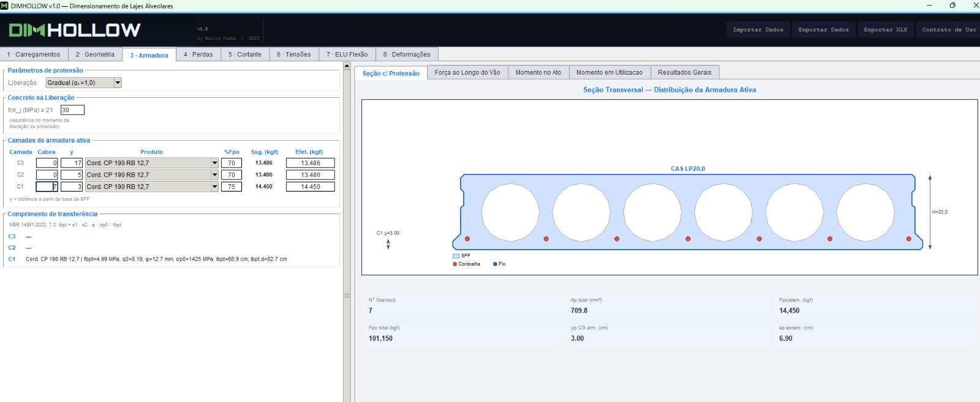The width and height of the screenshot is (980, 402).
Task: Open the 8 · Deformações tab
Action: tap(407, 54)
